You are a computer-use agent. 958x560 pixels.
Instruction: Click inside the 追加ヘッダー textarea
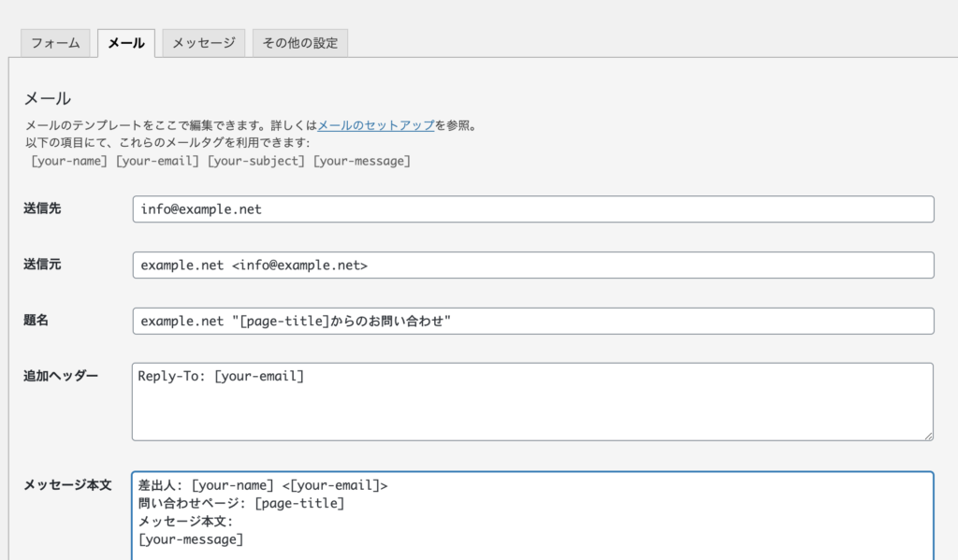coord(531,402)
